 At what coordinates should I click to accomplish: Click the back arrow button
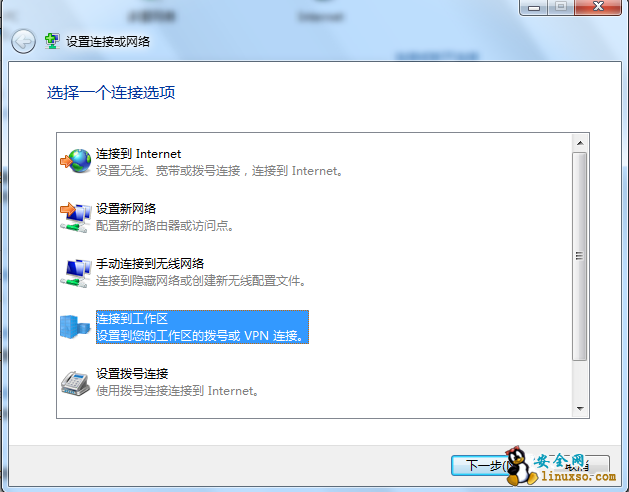[23, 41]
